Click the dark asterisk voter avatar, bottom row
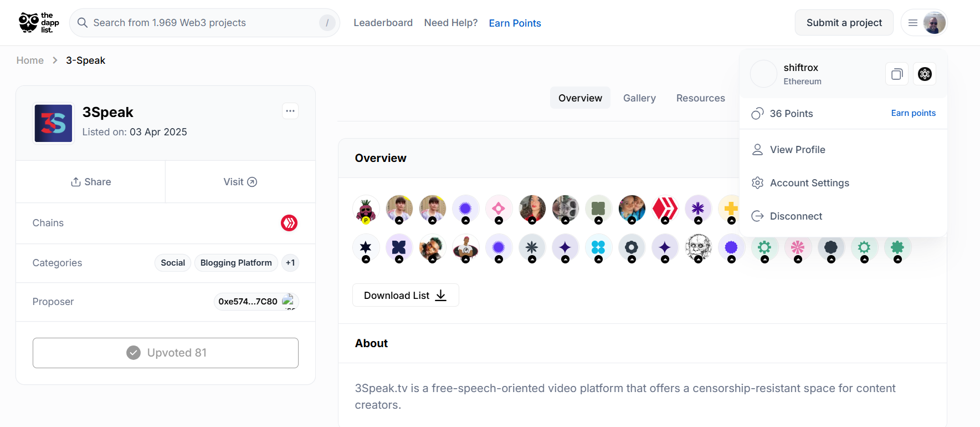Viewport: 980px width, 427px height. pos(532,248)
